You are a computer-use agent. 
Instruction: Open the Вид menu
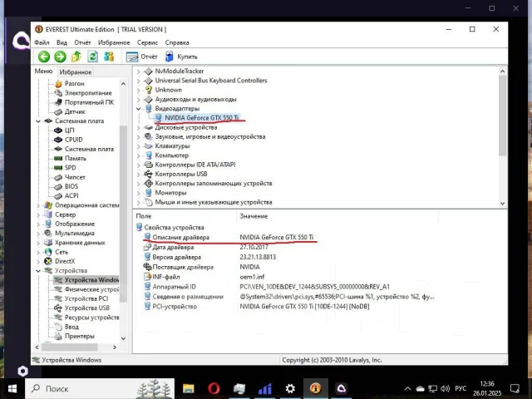(x=62, y=42)
